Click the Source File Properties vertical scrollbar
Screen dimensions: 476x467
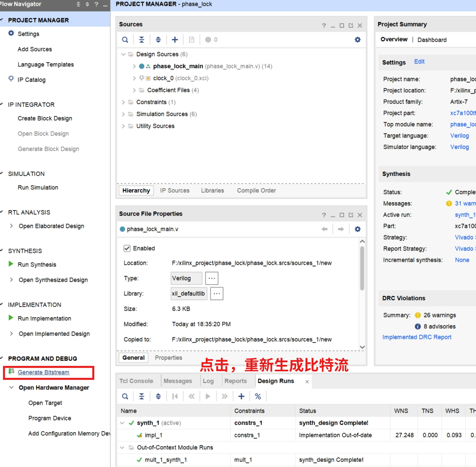[362, 268]
